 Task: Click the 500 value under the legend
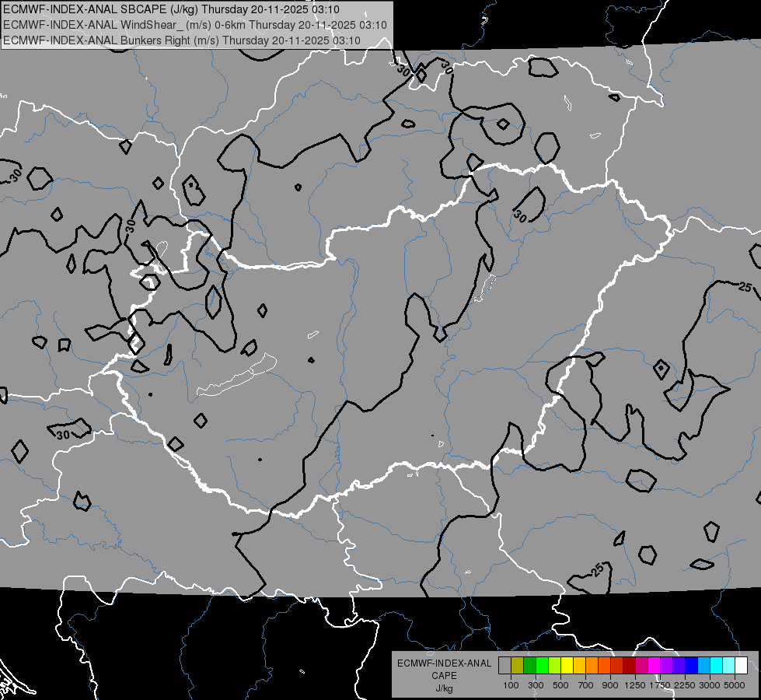click(x=560, y=685)
